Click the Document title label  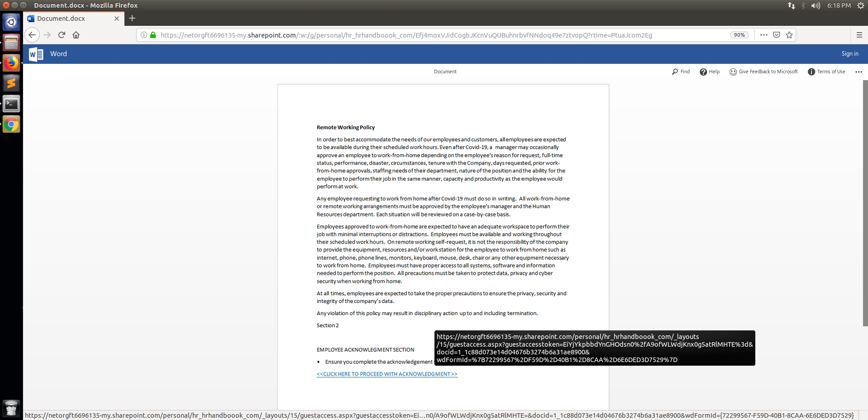click(445, 72)
